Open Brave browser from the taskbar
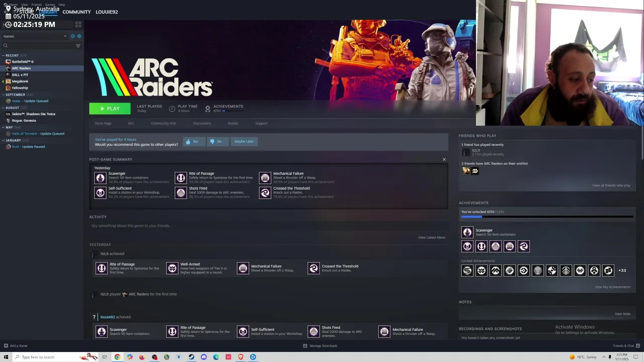Viewport: 644px width, 362px height. pyautogui.click(x=240, y=357)
